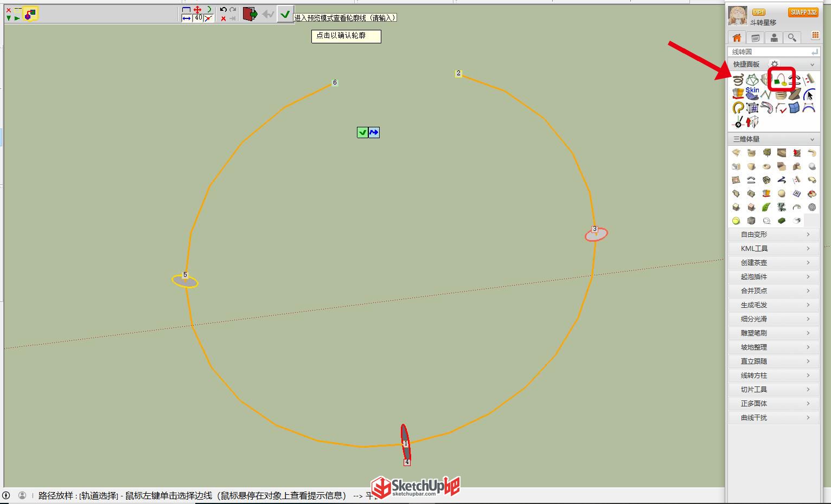Image resolution: width=831 pixels, height=504 pixels.
Task: Select the red arrow wall push icon
Action: [x=752, y=122]
